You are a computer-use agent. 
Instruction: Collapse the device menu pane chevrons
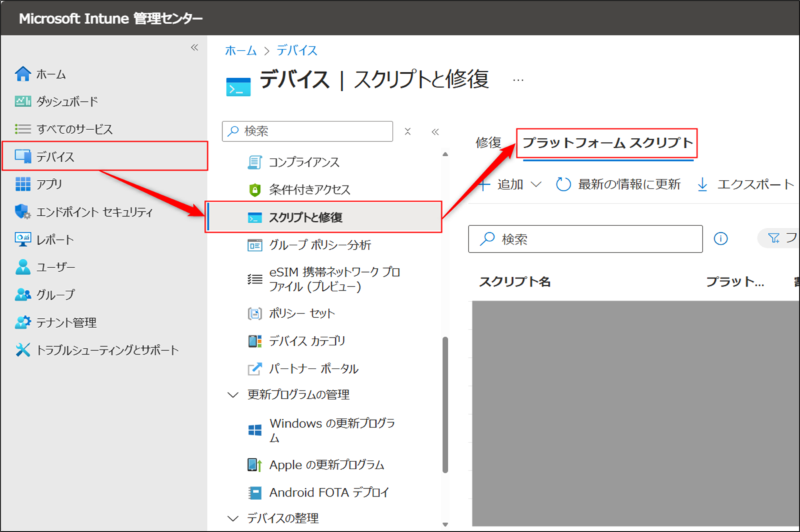click(x=435, y=131)
